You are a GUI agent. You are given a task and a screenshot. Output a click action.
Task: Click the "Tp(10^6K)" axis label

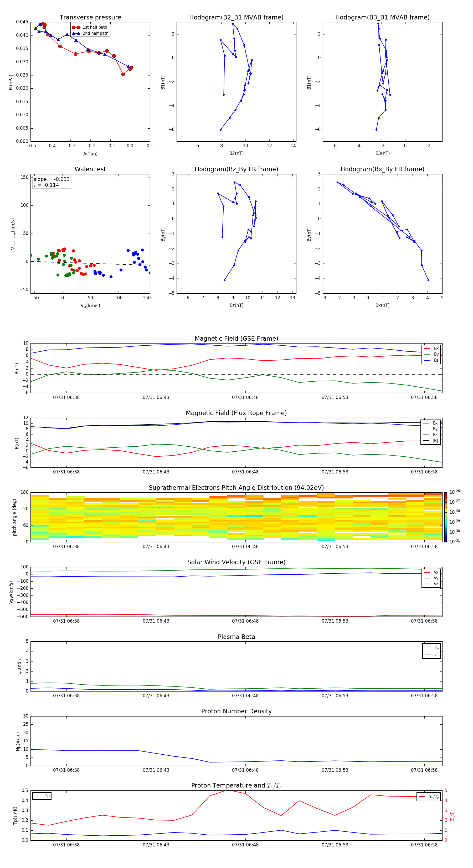16,815
